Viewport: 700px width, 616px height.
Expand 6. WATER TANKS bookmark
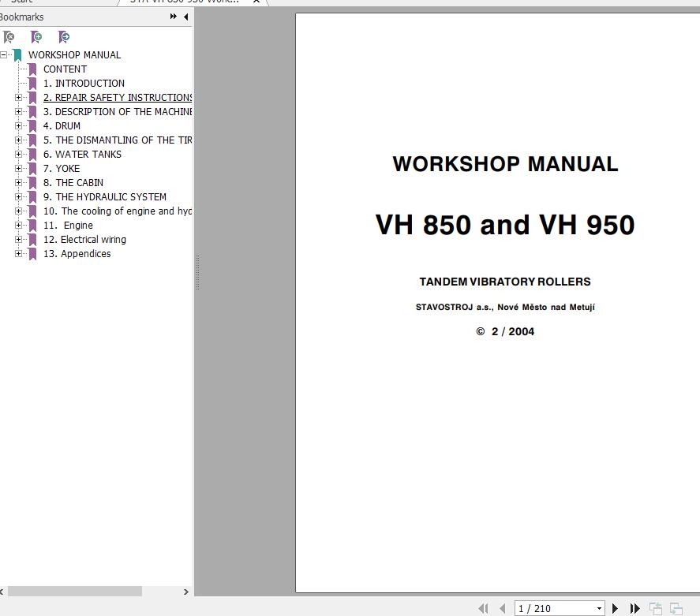[18, 155]
